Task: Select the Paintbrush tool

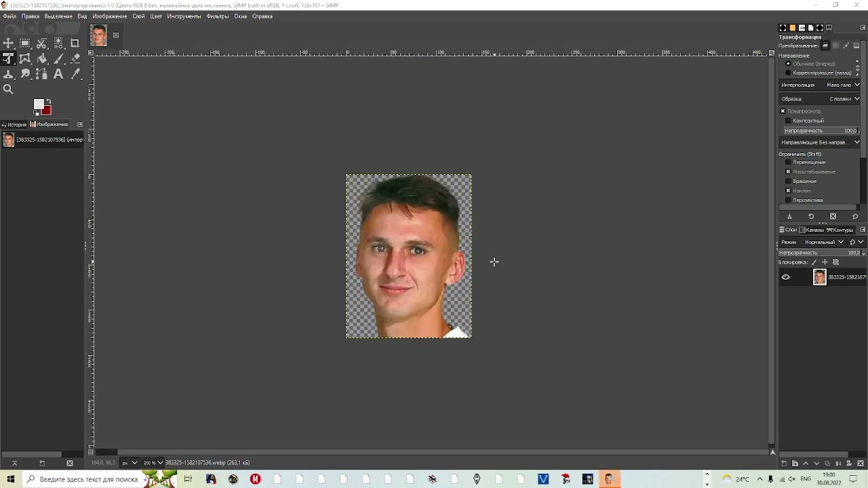Action: pos(58,58)
